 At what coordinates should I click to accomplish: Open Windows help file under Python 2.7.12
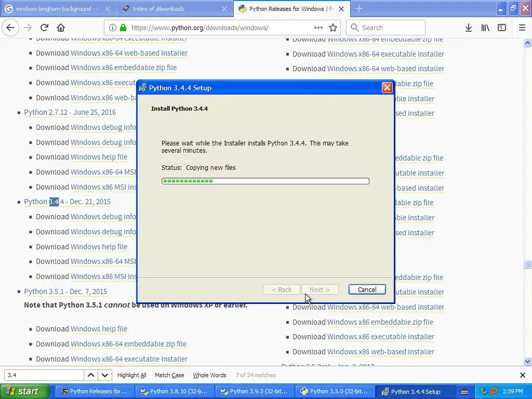[x=99, y=157]
